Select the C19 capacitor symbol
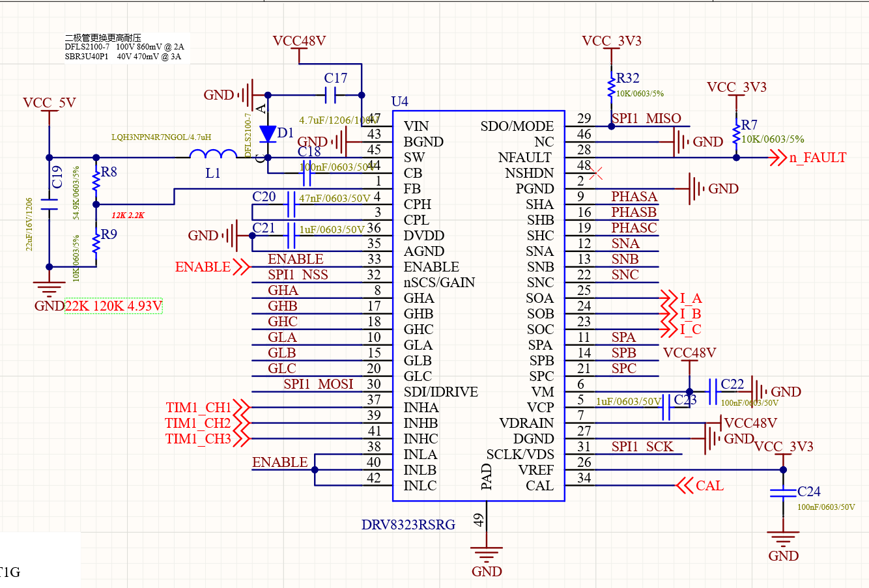 (x=49, y=204)
